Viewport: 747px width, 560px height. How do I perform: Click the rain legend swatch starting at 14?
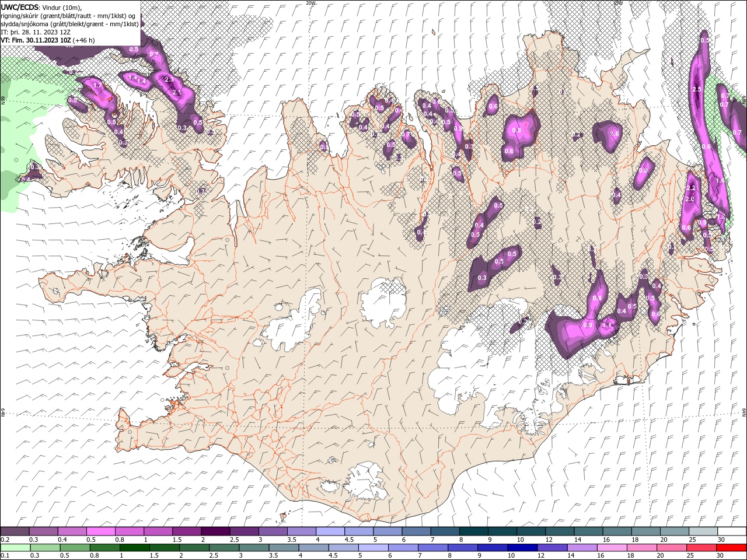click(581, 548)
